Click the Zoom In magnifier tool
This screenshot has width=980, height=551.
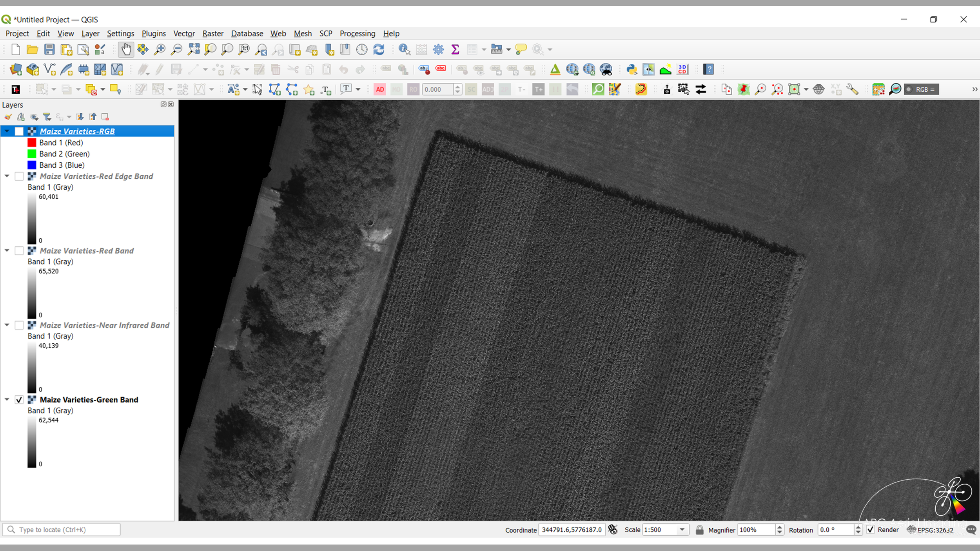tap(160, 49)
